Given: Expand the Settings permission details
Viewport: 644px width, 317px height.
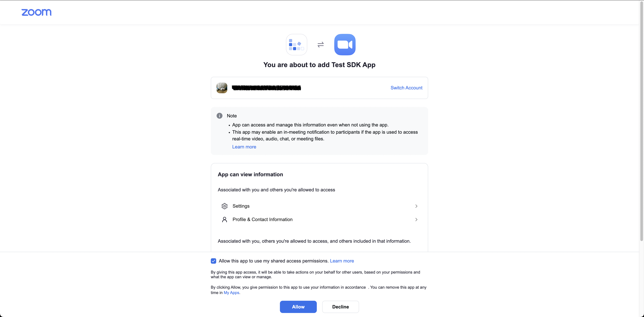Looking at the screenshot, I should point(416,206).
